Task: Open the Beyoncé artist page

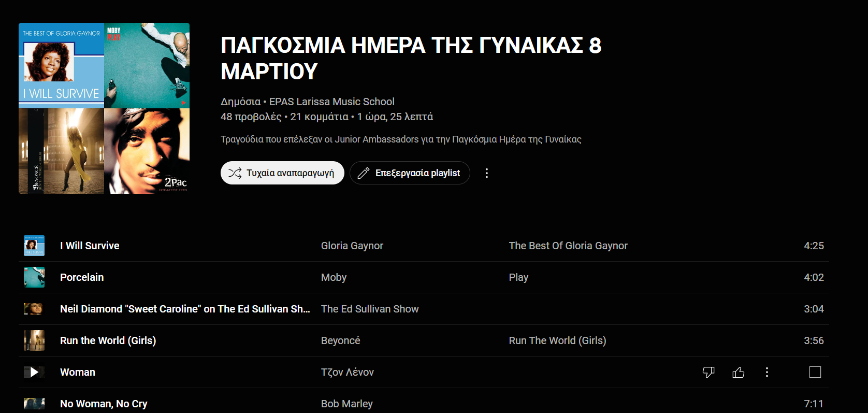Action: 340,340
